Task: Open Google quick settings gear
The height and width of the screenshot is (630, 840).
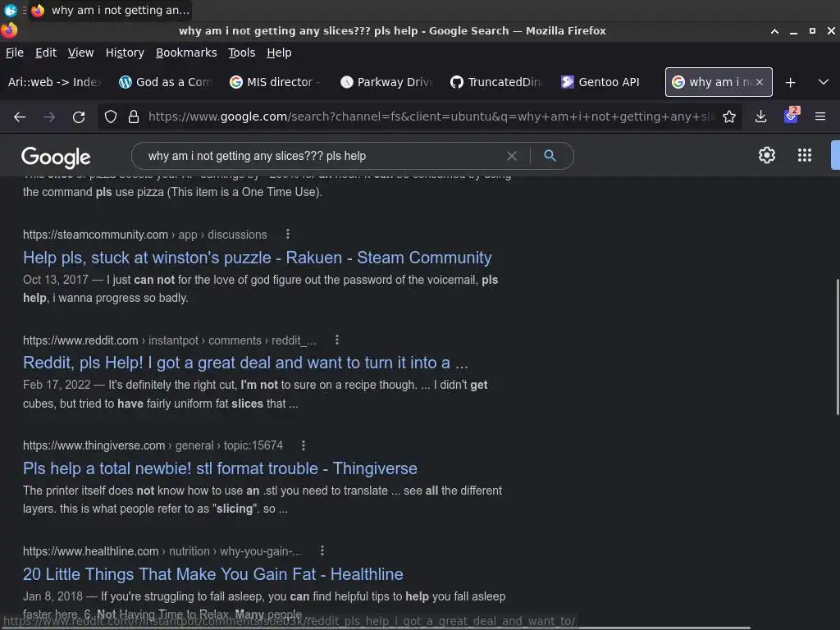Action: tap(767, 155)
